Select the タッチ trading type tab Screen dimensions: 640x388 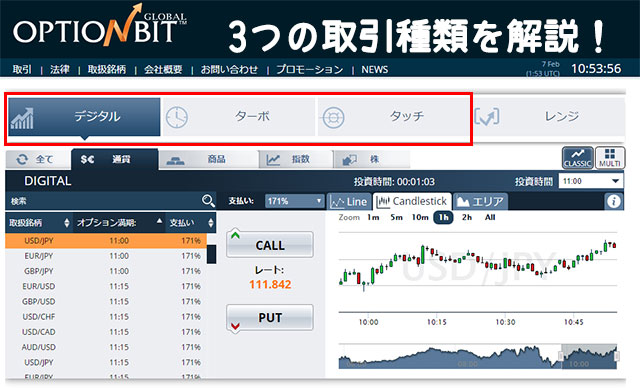point(393,117)
